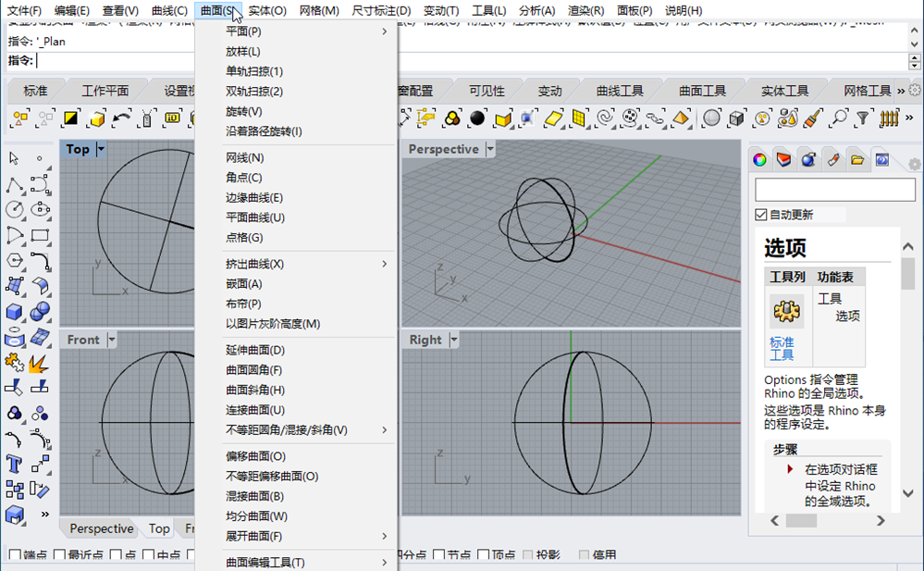Select the circle drawing tool

(14, 209)
